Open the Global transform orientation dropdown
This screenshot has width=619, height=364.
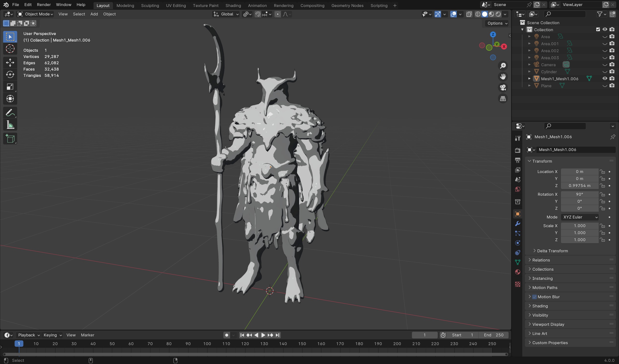[x=226, y=14]
